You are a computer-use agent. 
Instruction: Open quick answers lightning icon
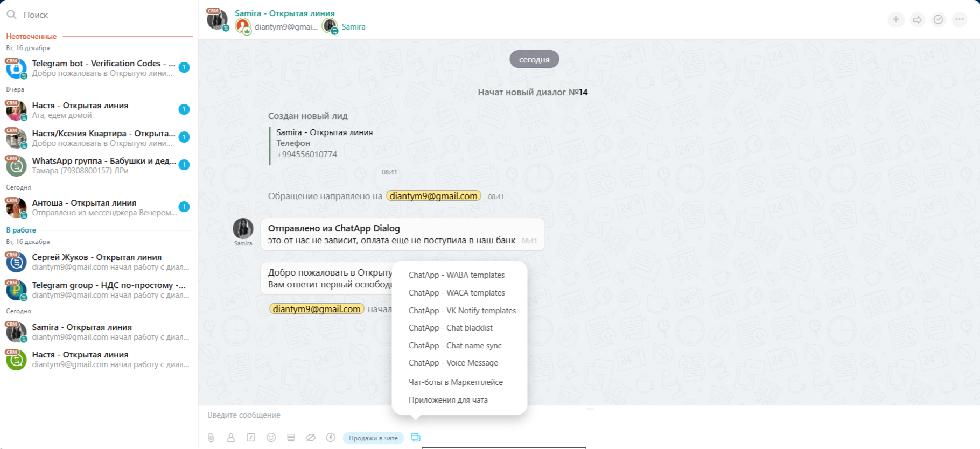(331, 438)
